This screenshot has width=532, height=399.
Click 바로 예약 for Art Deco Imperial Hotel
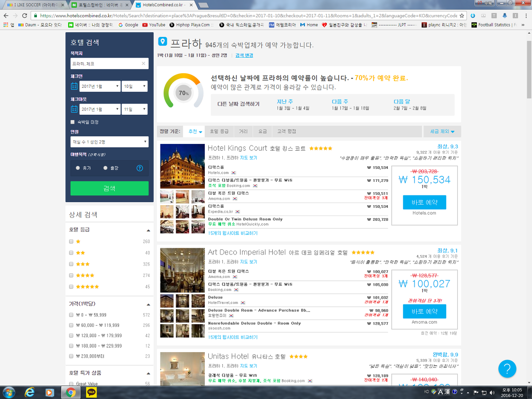424,311
